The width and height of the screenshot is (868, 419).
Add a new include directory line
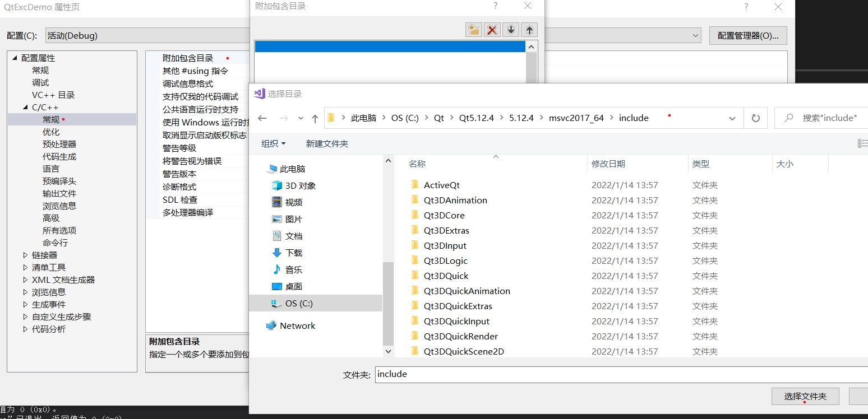[474, 29]
